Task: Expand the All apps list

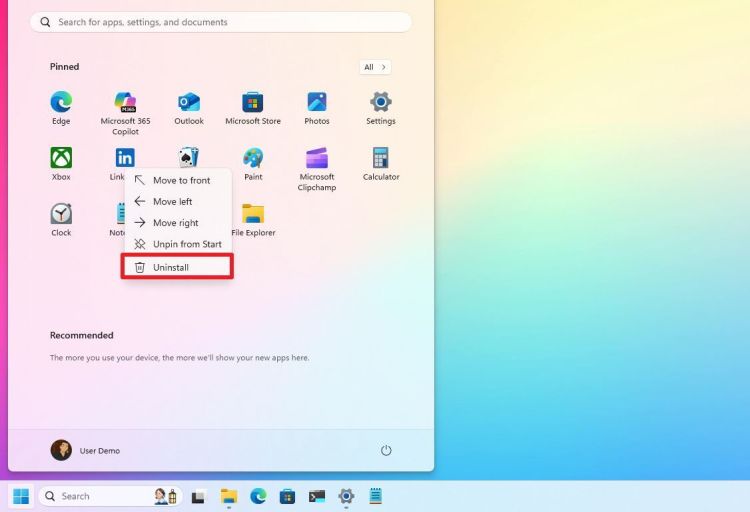Action: coord(375,67)
